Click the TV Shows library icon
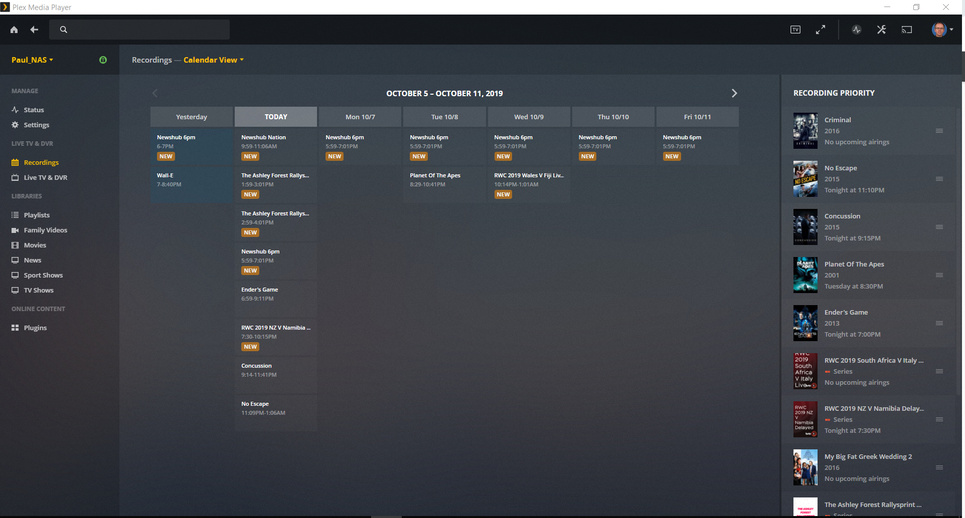The width and height of the screenshot is (965, 518). click(x=15, y=290)
